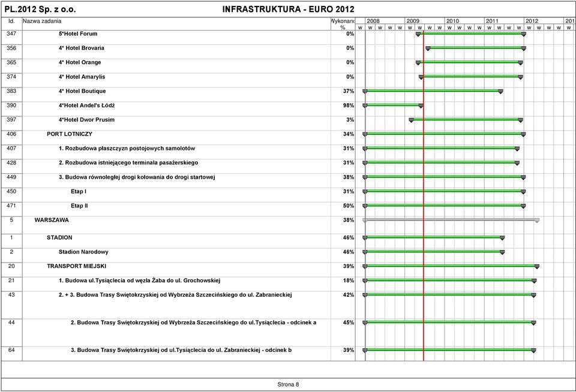576x392 pixels.
Task: Click the Id cell '471'
Action: pos(11,205)
